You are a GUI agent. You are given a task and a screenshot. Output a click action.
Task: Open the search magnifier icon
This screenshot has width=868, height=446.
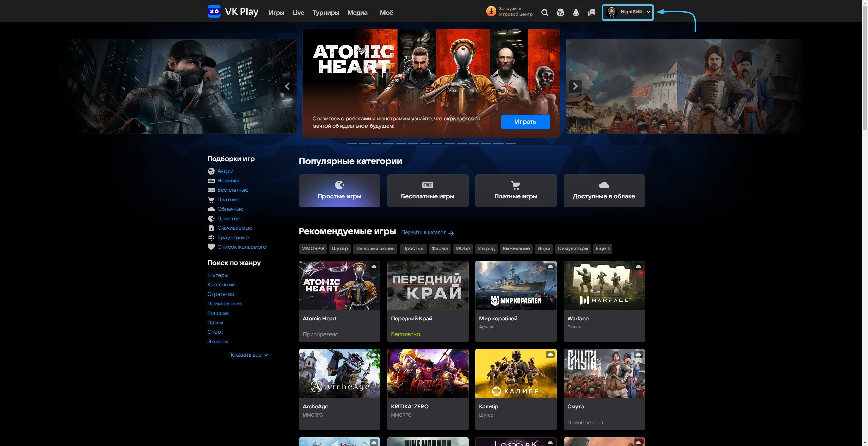(x=545, y=13)
